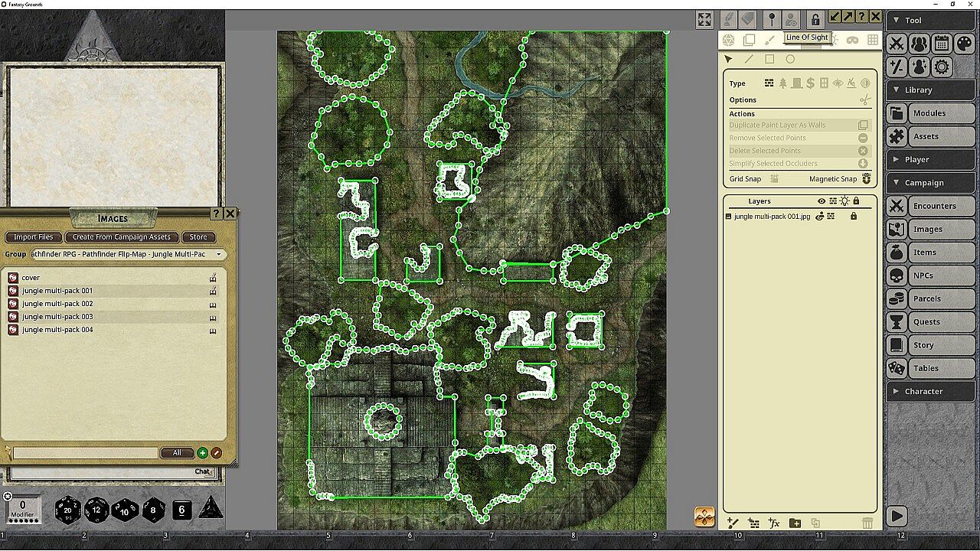Toggle Grid Snap
This screenshot has width=980, height=551.
(774, 179)
